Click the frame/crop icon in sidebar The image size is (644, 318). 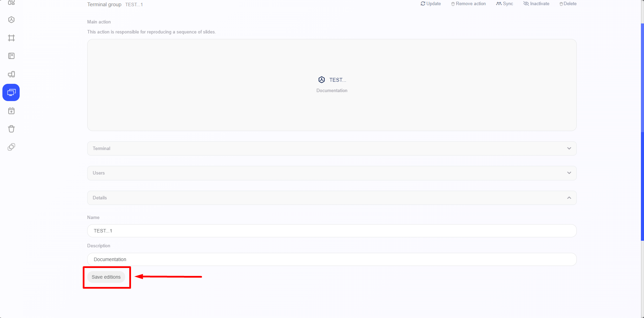(x=11, y=38)
